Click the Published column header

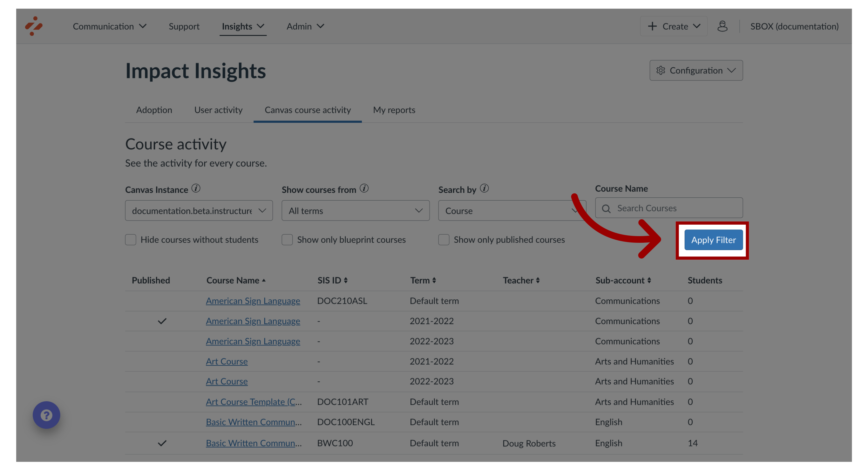pos(151,280)
